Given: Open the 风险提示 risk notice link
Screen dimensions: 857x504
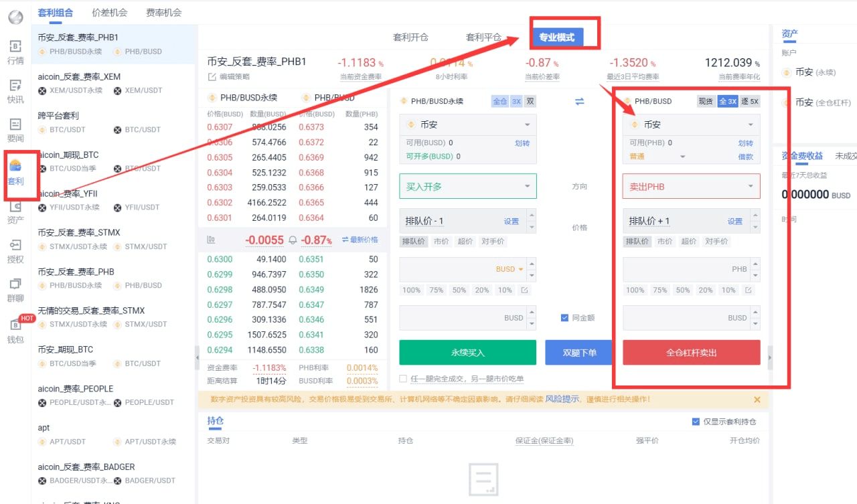Looking at the screenshot, I should click(562, 399).
